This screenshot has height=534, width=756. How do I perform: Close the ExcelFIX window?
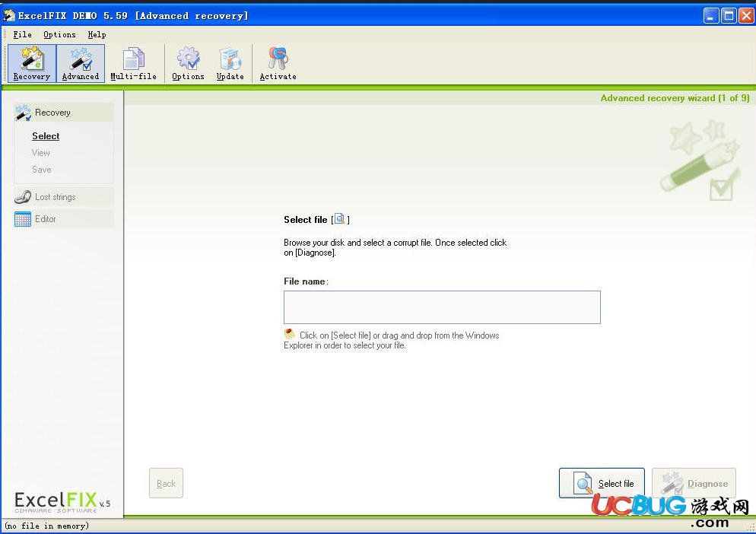click(746, 15)
